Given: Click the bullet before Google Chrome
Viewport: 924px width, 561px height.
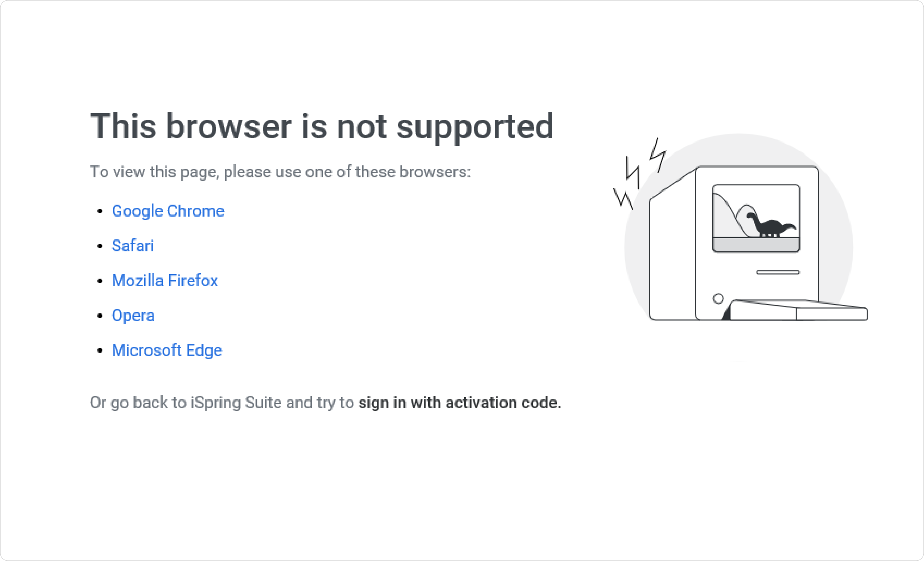Looking at the screenshot, I should click(x=100, y=211).
